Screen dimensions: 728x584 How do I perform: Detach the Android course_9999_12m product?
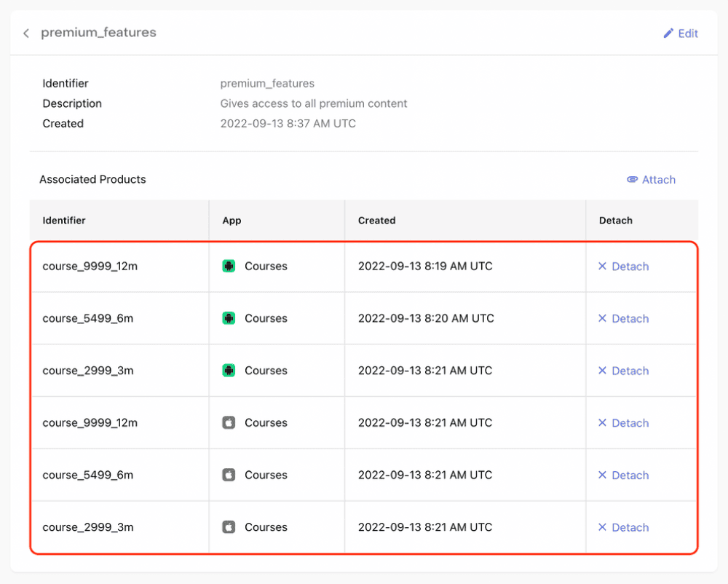pos(623,267)
